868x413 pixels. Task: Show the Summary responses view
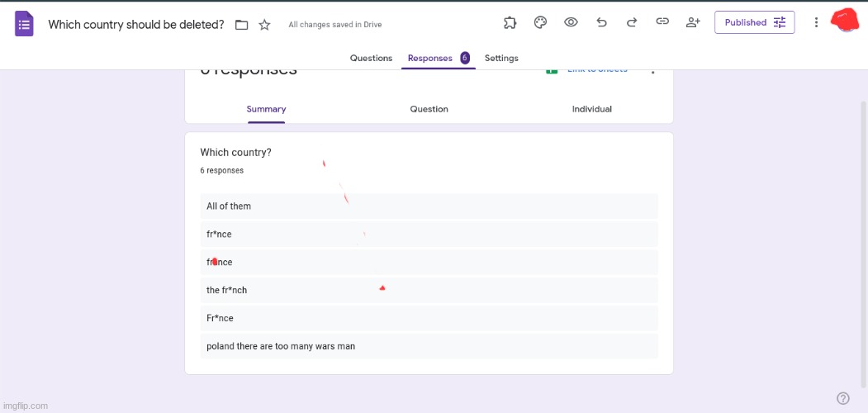[x=266, y=109]
